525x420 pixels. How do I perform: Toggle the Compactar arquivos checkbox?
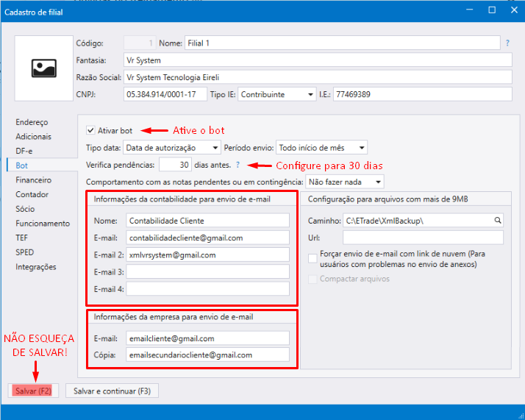(x=312, y=279)
